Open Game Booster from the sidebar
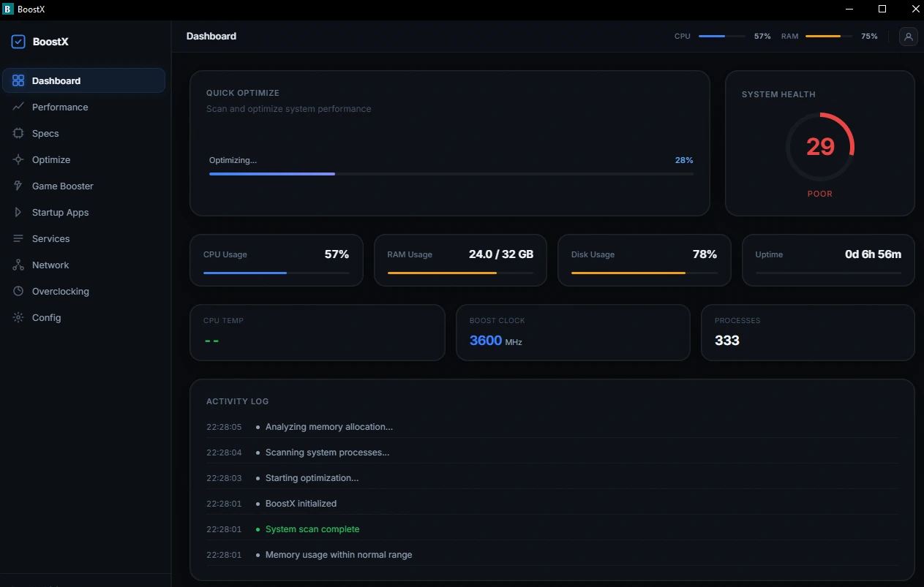The image size is (924, 587). pos(83,186)
